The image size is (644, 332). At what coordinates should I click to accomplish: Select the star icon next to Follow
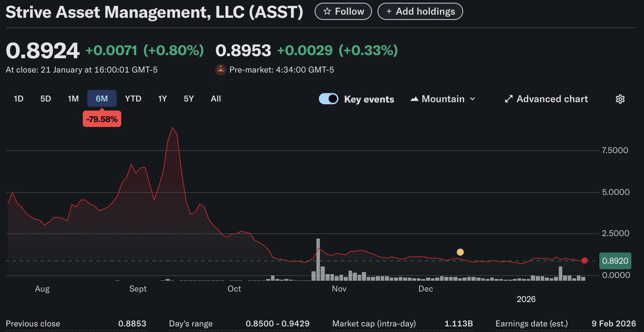tap(327, 11)
